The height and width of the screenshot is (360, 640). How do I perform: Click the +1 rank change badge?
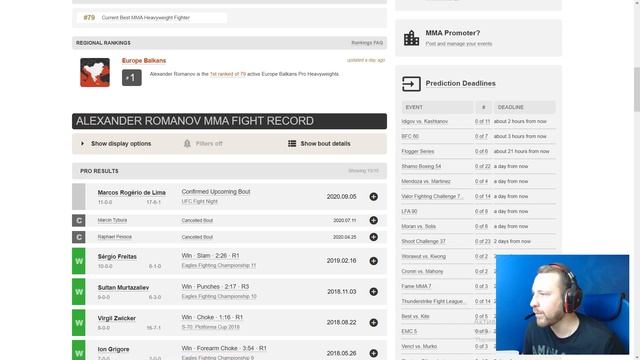click(x=132, y=78)
